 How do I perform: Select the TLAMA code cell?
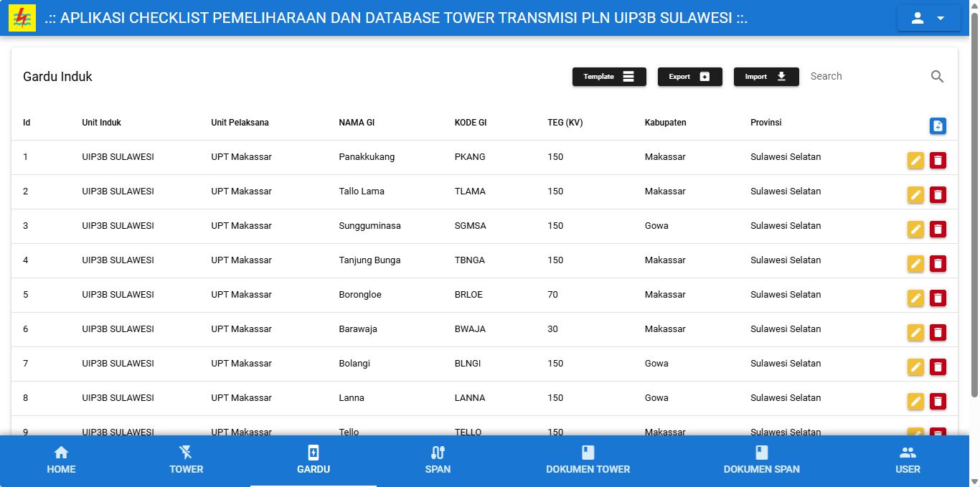click(470, 192)
